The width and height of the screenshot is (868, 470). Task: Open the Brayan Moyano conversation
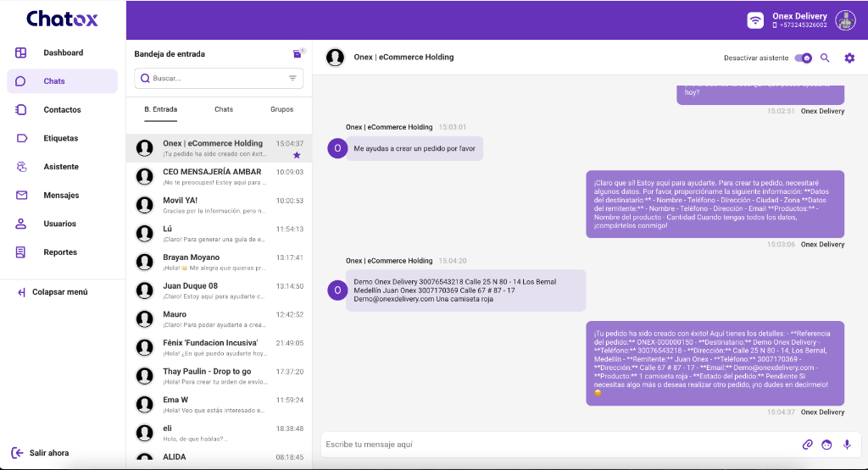pyautogui.click(x=219, y=262)
